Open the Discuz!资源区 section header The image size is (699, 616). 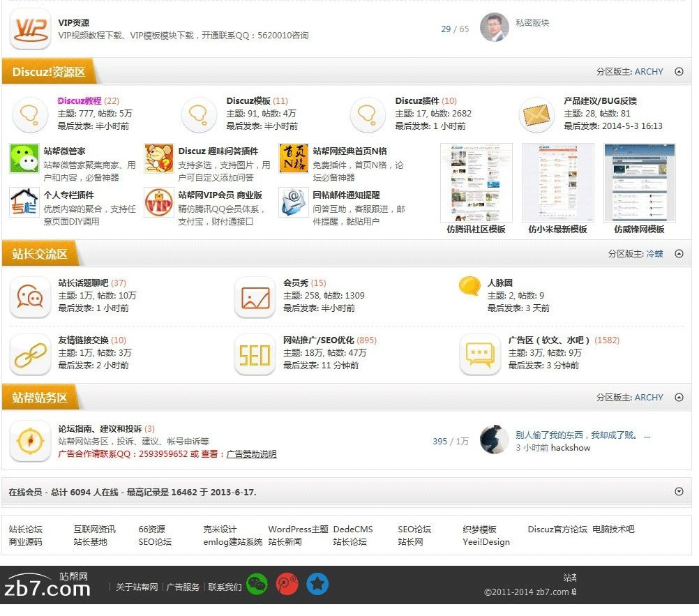pos(49,72)
